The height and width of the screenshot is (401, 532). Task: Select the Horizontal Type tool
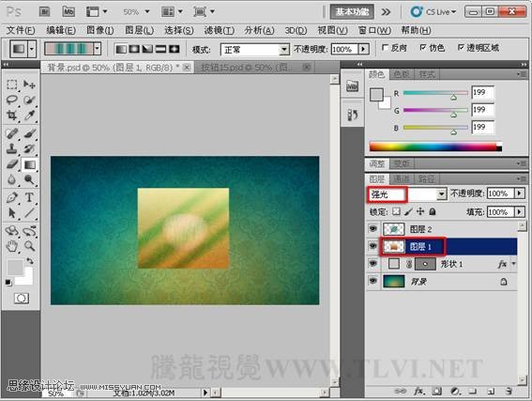pos(29,197)
